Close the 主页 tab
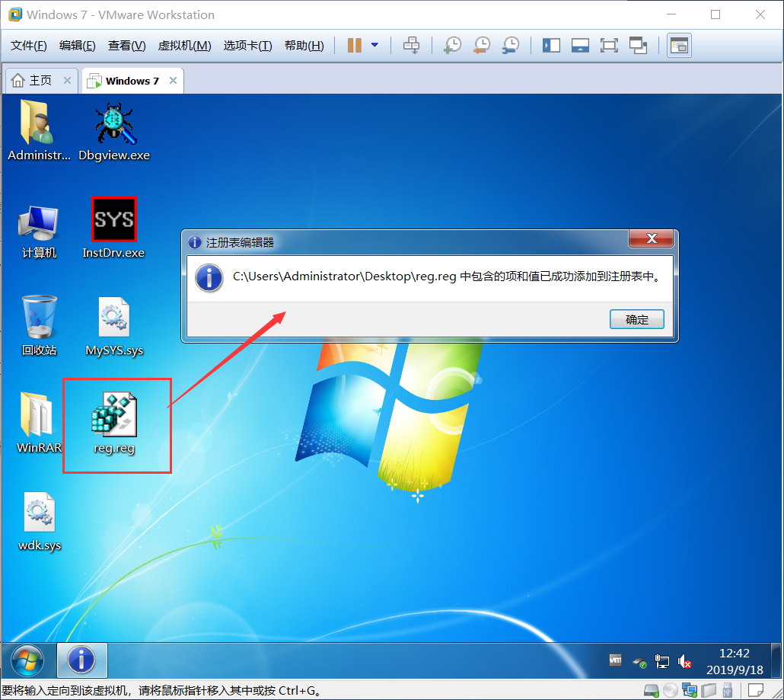This screenshot has width=784, height=700. point(67,81)
